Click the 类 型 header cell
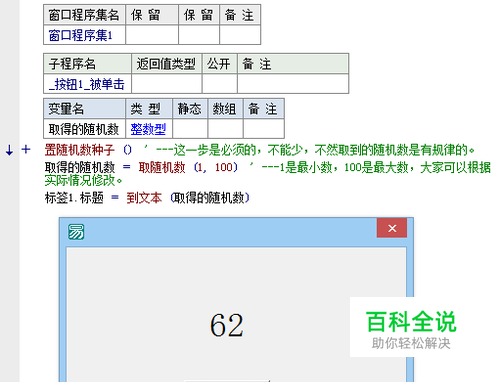500x382 pixels. pos(149,109)
